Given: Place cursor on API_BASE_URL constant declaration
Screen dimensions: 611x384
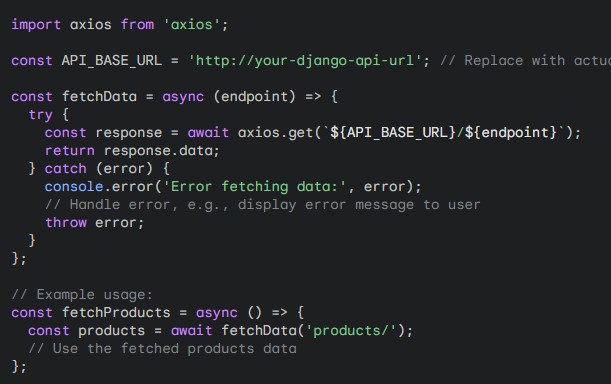Looking at the screenshot, I should coord(111,61).
